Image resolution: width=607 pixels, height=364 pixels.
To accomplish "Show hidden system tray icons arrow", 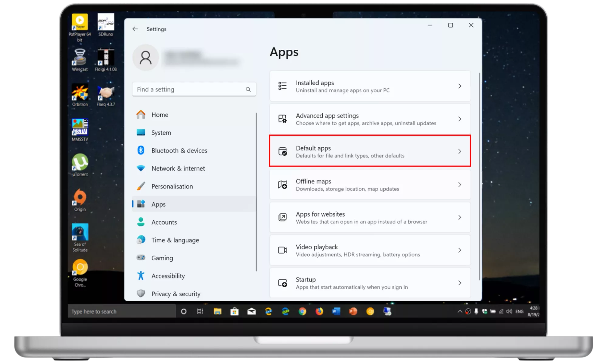I will (x=460, y=312).
